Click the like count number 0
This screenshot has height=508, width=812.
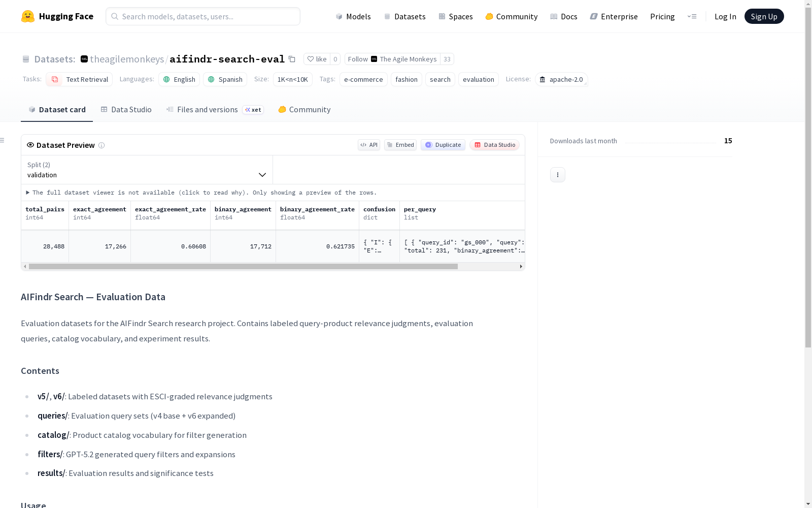[335, 59]
